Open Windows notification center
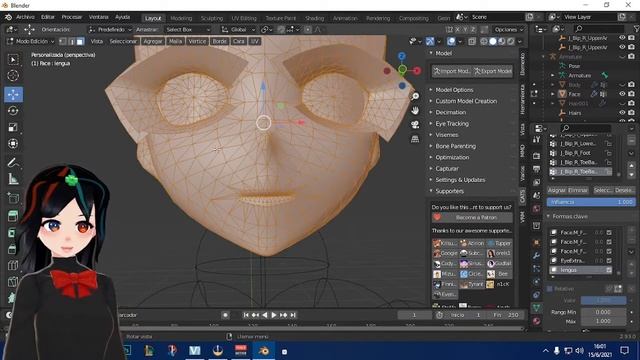640x360 pixels. (624, 351)
